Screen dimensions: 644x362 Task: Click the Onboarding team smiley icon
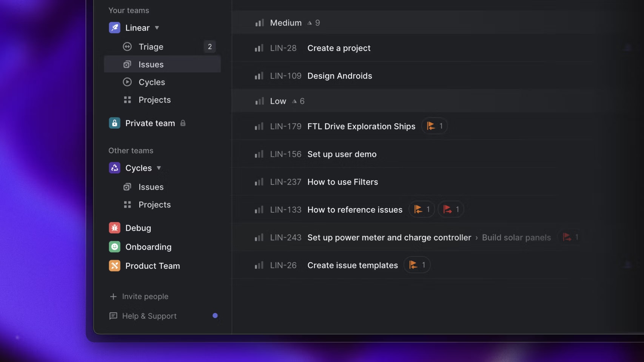114,247
